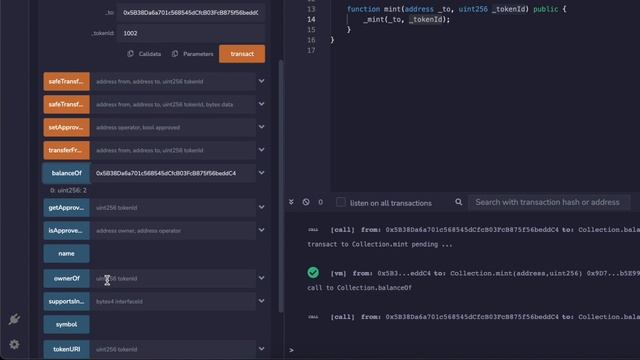This screenshot has height=360, width=640.
Task: Toggle terminal with double-chevron icon
Action: [x=291, y=202]
